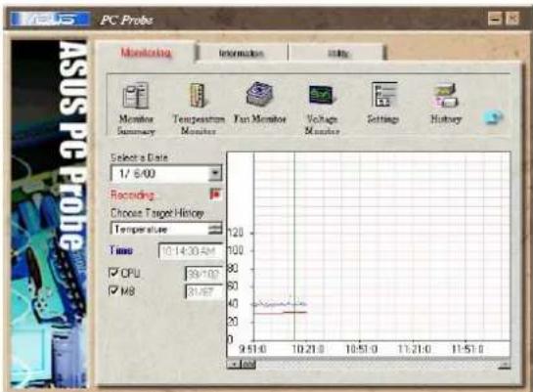
Task: Click the Time value field
Action: pos(191,251)
